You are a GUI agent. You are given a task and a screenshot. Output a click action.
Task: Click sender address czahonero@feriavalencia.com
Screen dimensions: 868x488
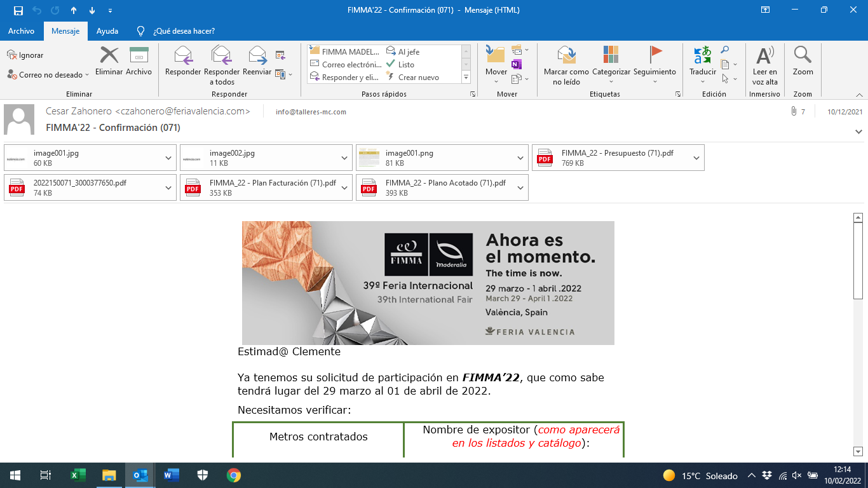click(182, 111)
